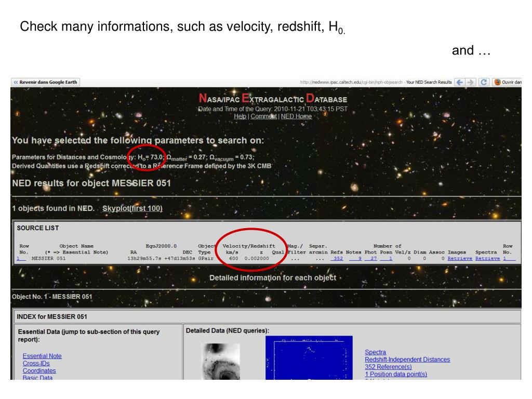Click the row number 1 link at left of the source list

click(21, 259)
